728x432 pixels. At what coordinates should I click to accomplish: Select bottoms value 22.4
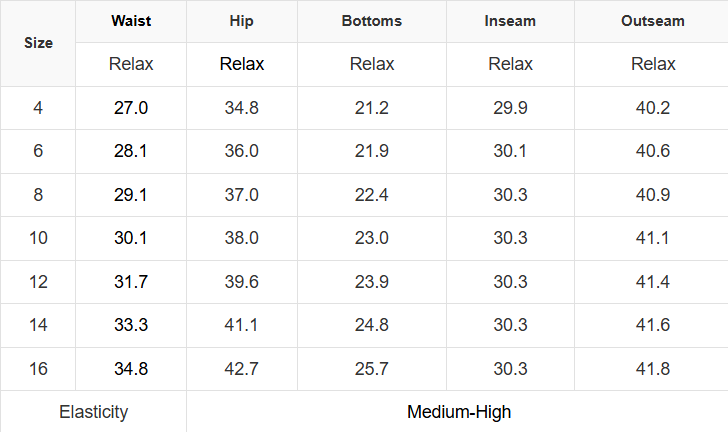click(372, 195)
